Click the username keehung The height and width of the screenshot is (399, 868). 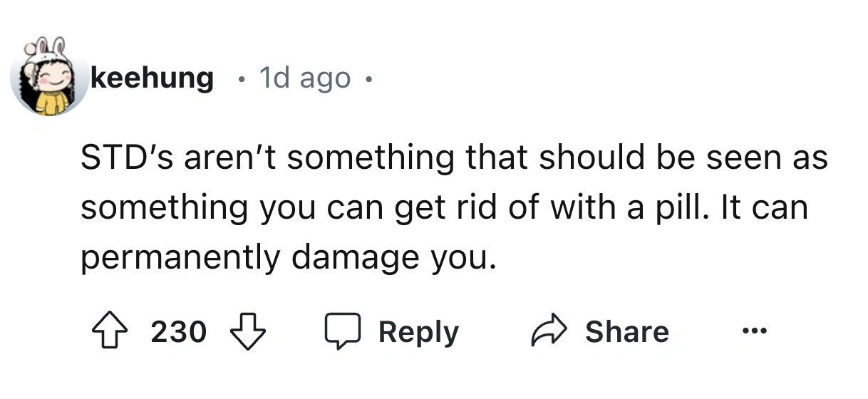(x=152, y=78)
